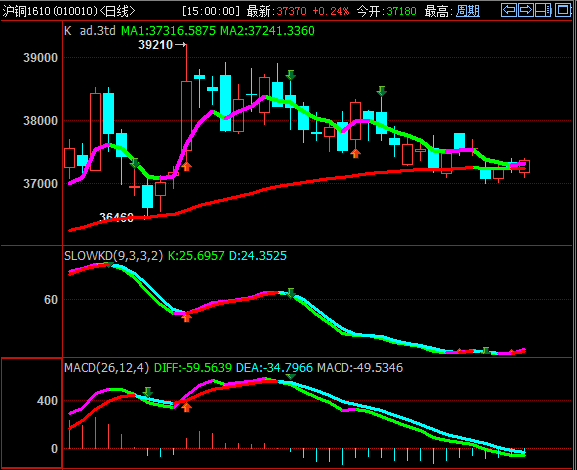
Task: Click the 400 level label in MACD panel
Action: (47, 400)
